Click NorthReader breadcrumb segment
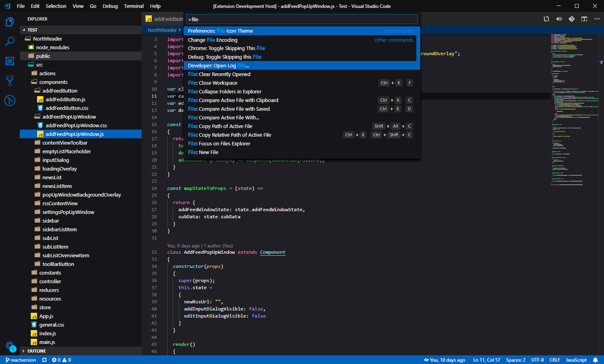 (162, 30)
